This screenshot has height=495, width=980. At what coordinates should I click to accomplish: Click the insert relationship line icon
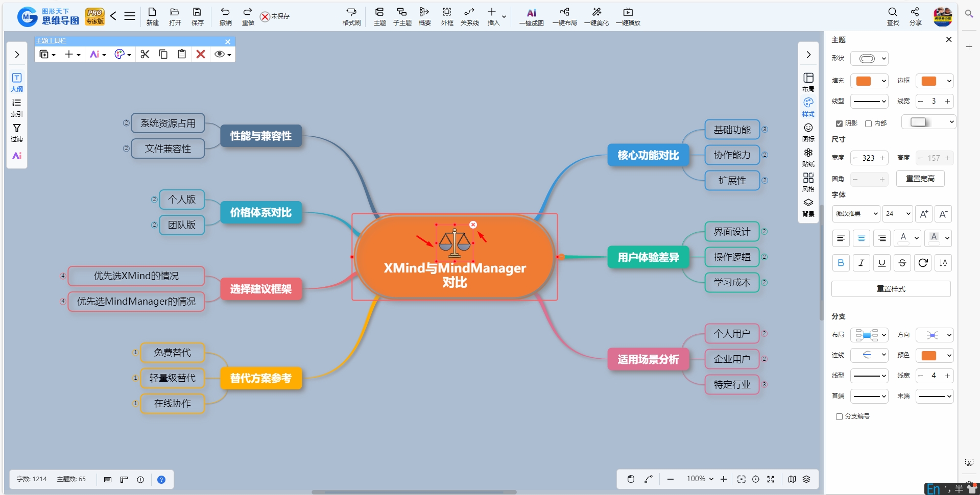[x=469, y=16]
